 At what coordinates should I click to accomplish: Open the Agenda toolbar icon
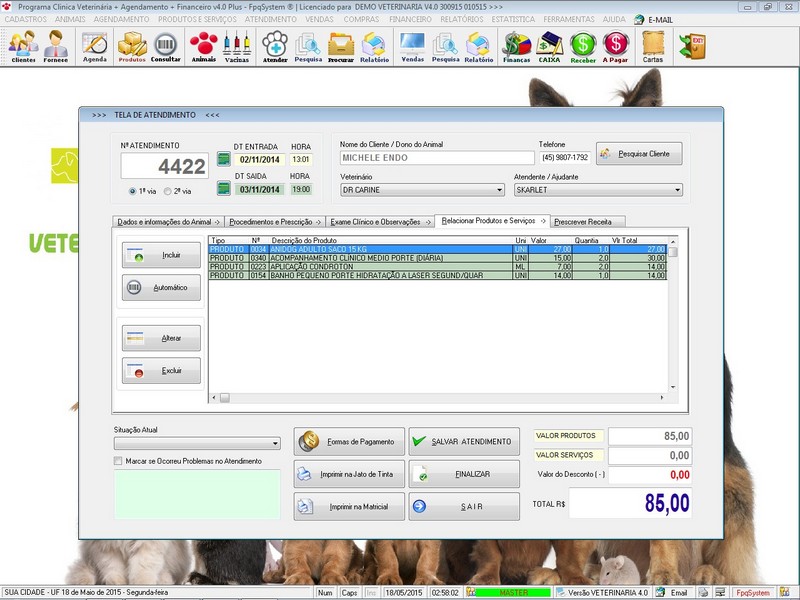pos(95,46)
